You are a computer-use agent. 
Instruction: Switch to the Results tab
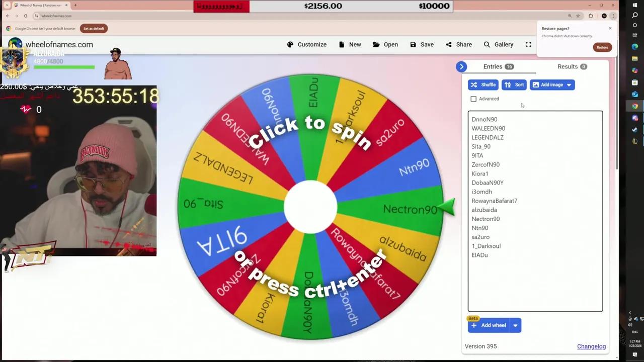[572, 66]
